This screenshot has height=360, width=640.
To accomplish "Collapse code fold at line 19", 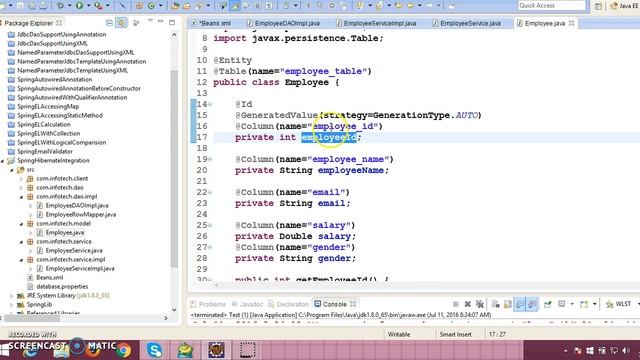I will tap(211, 160).
